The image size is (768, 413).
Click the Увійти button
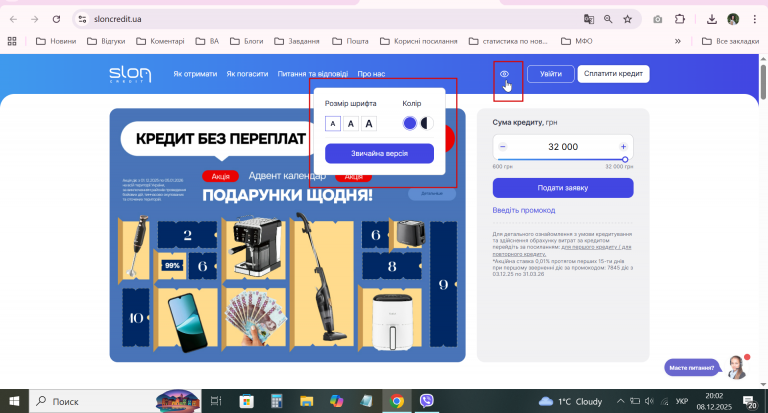click(551, 74)
